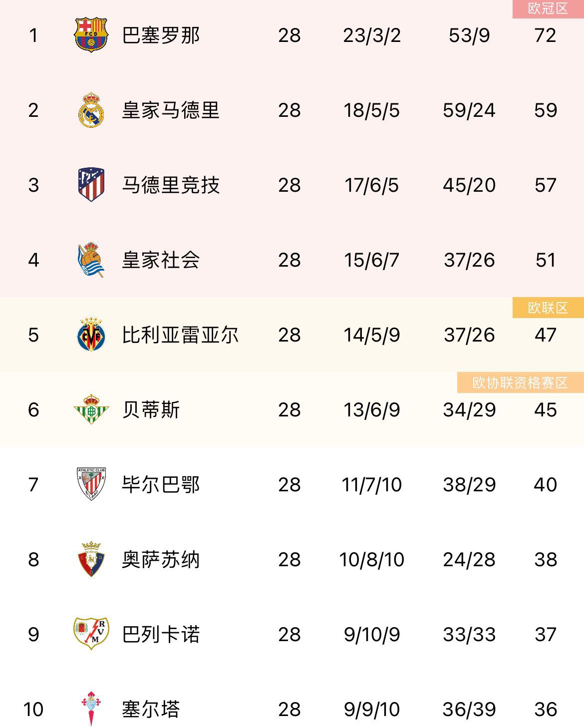
Task: Tap the 欧冠区 zone label
Action: point(548,9)
